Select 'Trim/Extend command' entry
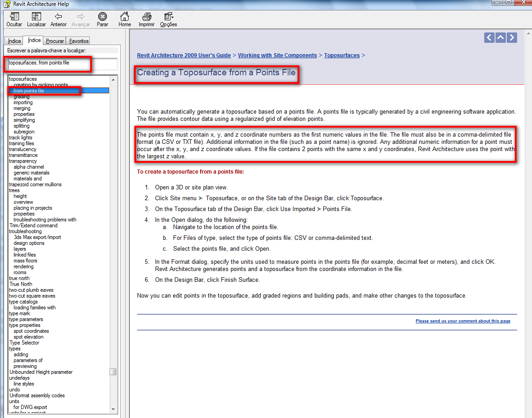The height and width of the screenshot is (418, 532). coord(33,225)
